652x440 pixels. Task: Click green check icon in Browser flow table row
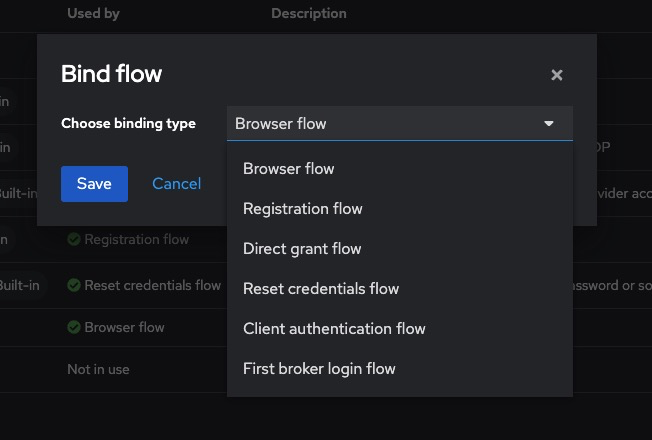[74, 328]
